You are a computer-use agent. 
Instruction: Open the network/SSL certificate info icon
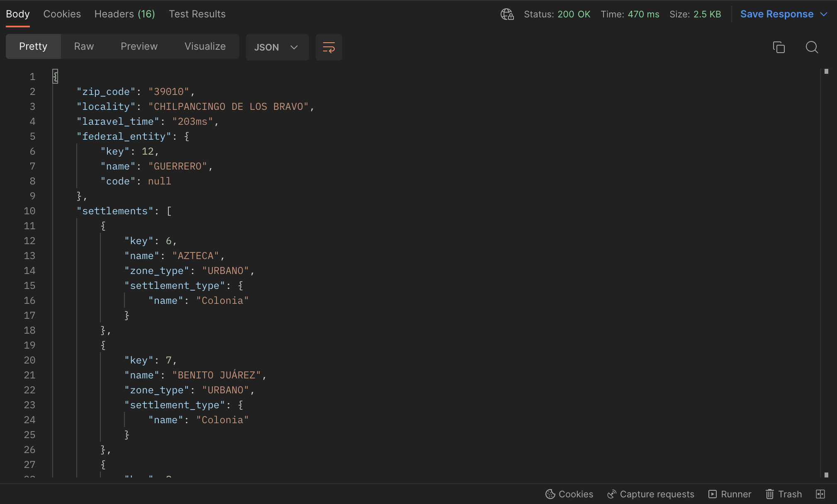[x=507, y=14]
